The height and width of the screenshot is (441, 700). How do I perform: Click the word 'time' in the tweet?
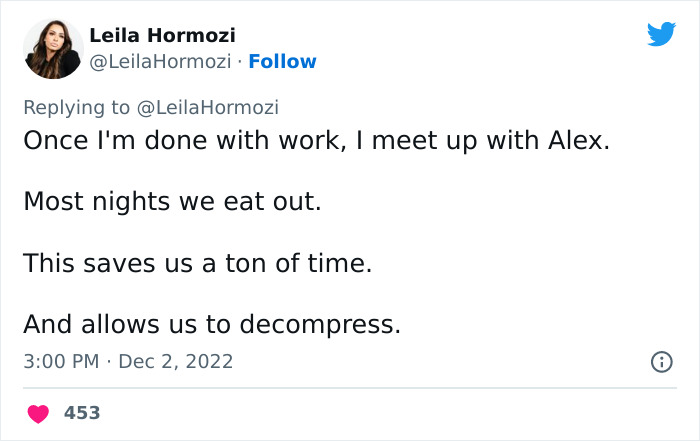pyautogui.click(x=341, y=263)
